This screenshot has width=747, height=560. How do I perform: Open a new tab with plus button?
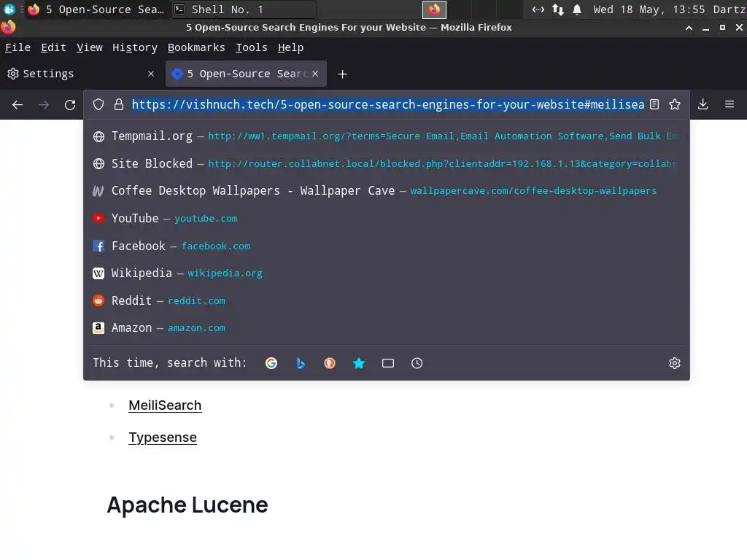[343, 74]
